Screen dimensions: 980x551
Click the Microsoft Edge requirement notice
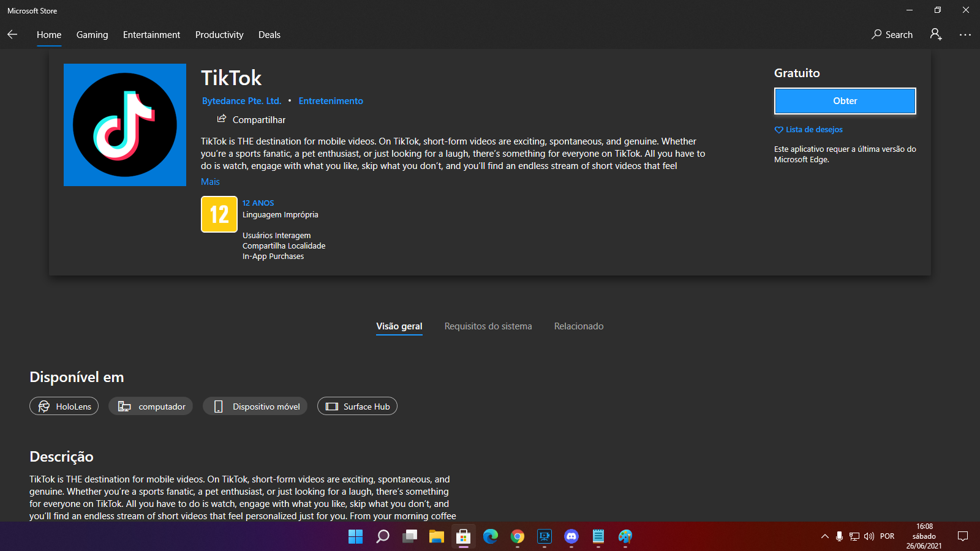(845, 154)
